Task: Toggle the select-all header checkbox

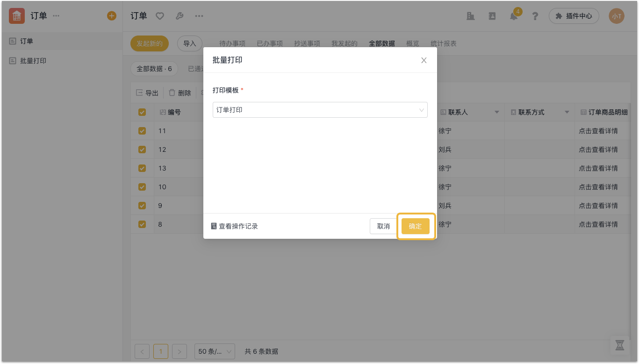Action: (x=142, y=112)
